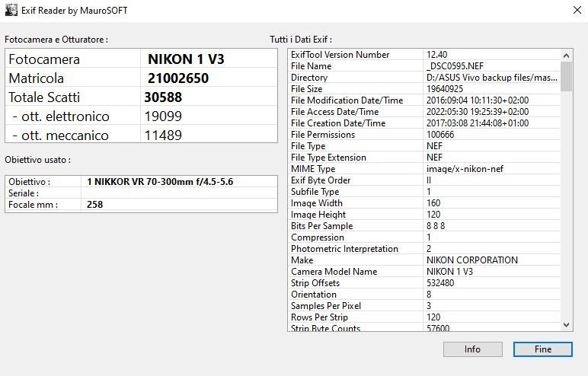Click the MIME Type value image/x-nikon-nef

click(x=465, y=169)
